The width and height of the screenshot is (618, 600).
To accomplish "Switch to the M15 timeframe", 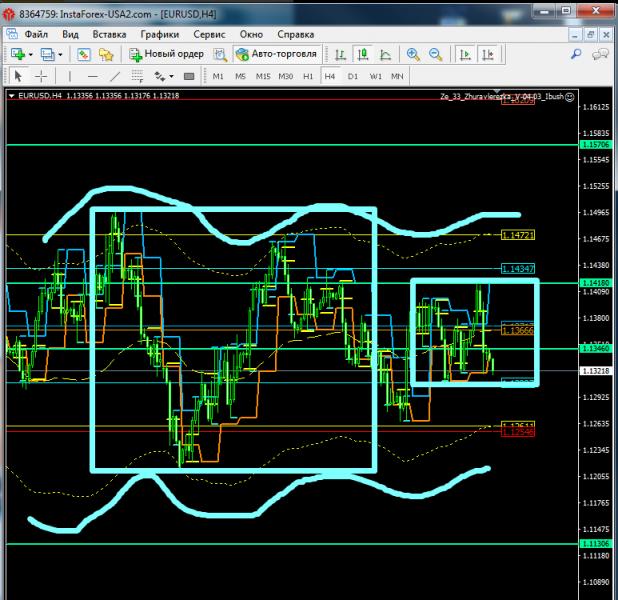I will point(263,76).
